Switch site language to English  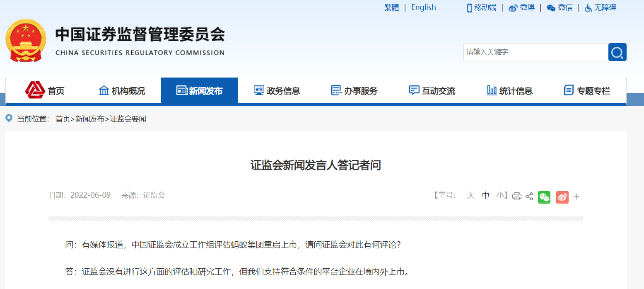pos(423,7)
